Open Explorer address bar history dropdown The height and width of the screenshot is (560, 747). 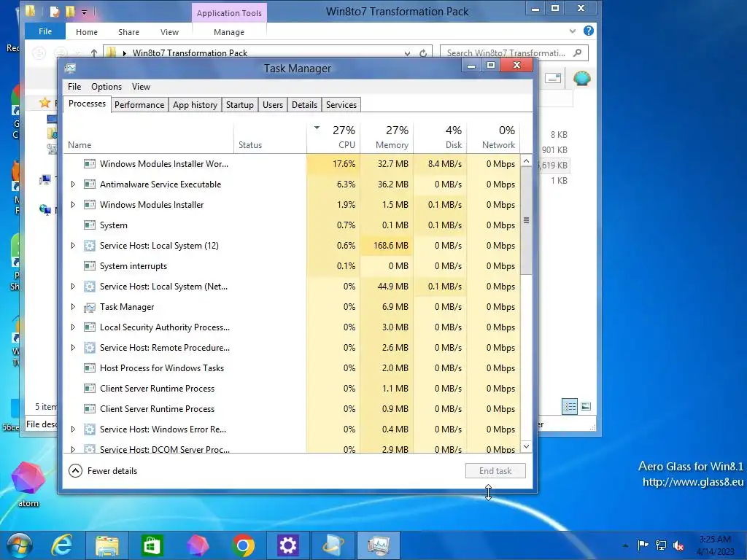(x=407, y=53)
